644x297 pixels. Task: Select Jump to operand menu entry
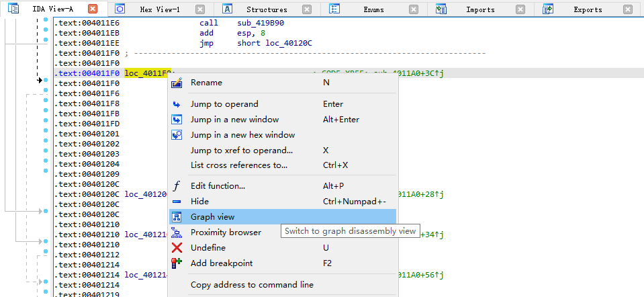283,104
